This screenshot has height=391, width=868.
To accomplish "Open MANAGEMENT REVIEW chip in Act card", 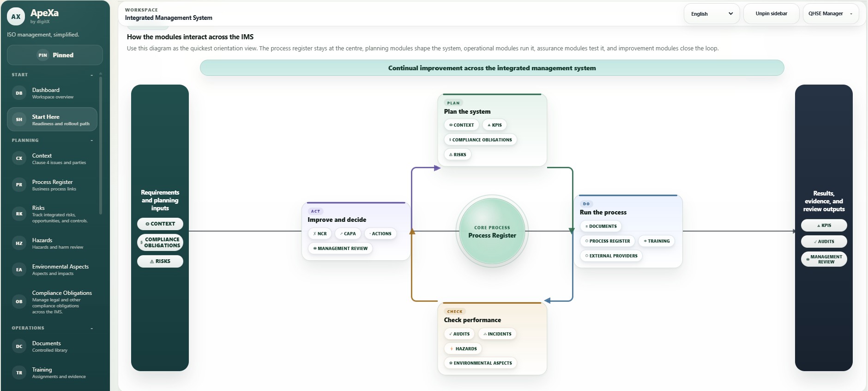I will tap(340, 248).
